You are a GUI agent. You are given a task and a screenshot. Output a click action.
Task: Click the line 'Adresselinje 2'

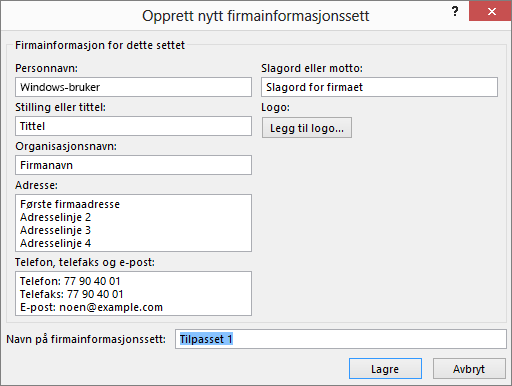pyautogui.click(x=55, y=217)
